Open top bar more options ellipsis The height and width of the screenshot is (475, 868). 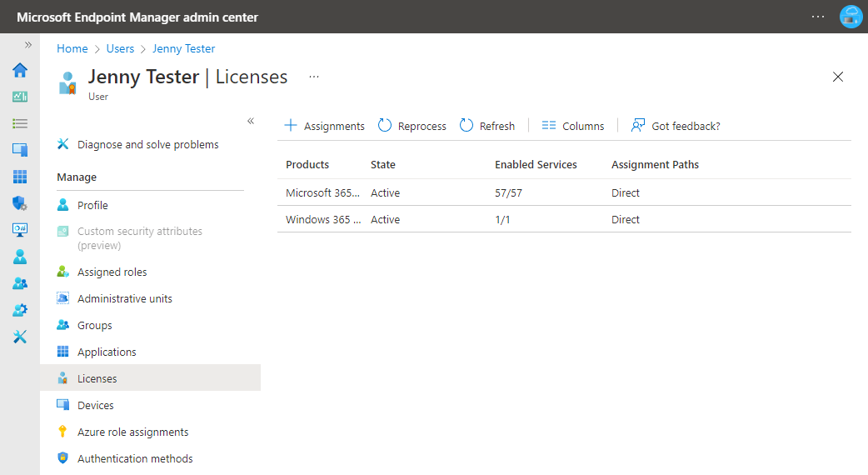pos(818,17)
